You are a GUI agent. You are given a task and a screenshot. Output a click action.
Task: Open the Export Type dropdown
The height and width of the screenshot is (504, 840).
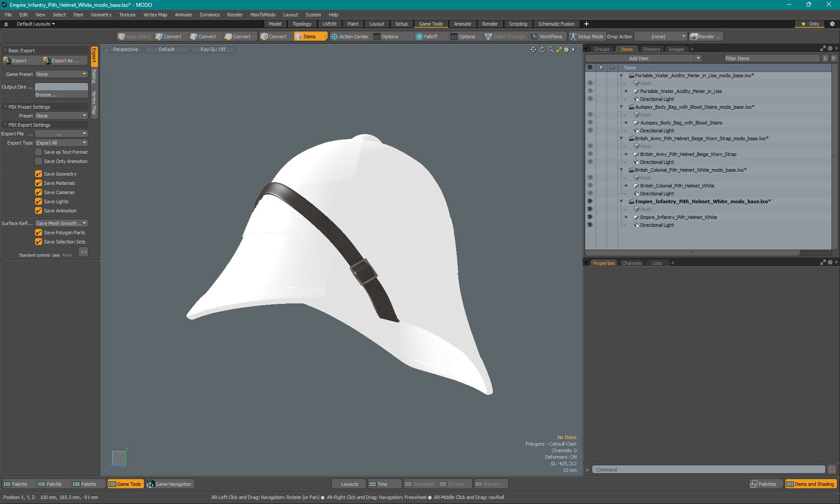pos(62,143)
